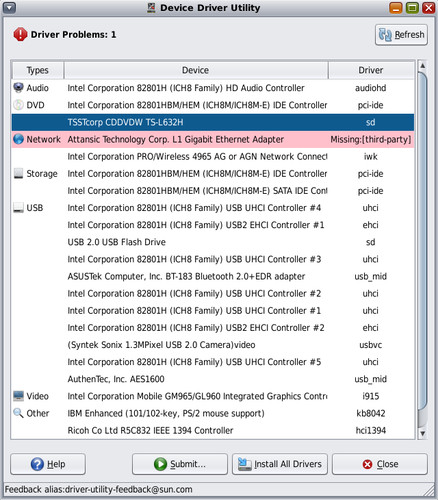The image size is (438, 500).
Task: Click the usbvc driver cell
Action: pyautogui.click(x=371, y=345)
